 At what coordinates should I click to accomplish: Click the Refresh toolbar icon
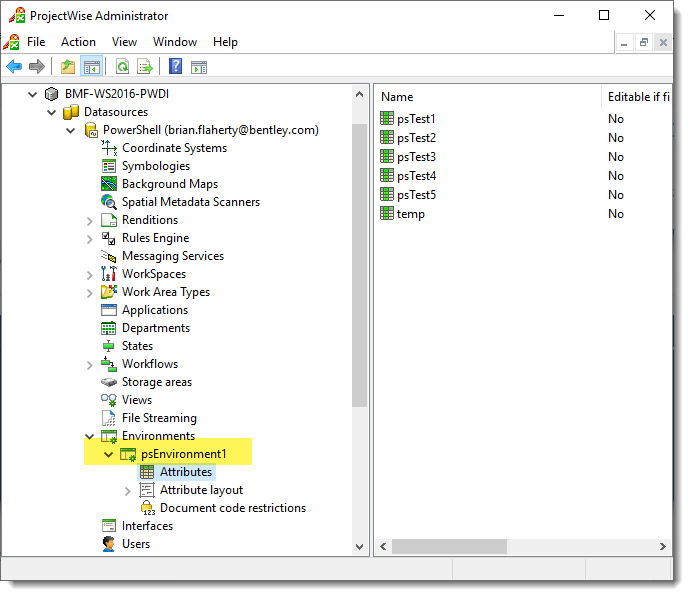[122, 67]
